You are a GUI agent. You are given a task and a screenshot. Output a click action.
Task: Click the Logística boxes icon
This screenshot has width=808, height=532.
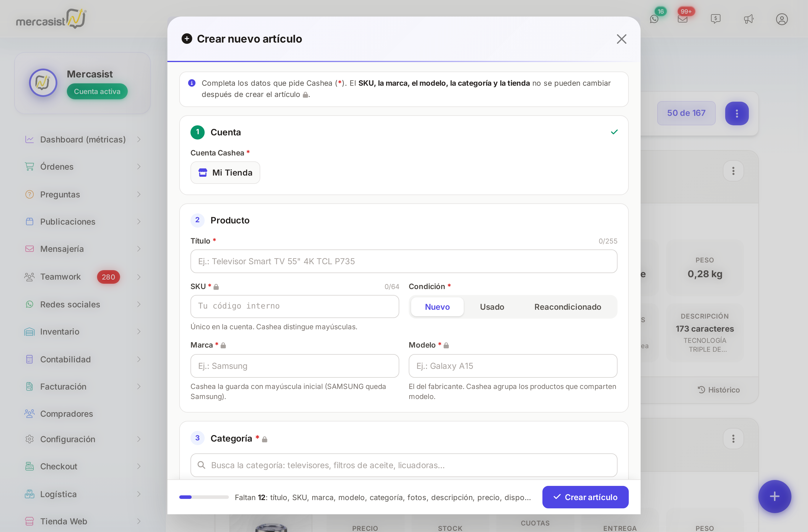pos(30,494)
